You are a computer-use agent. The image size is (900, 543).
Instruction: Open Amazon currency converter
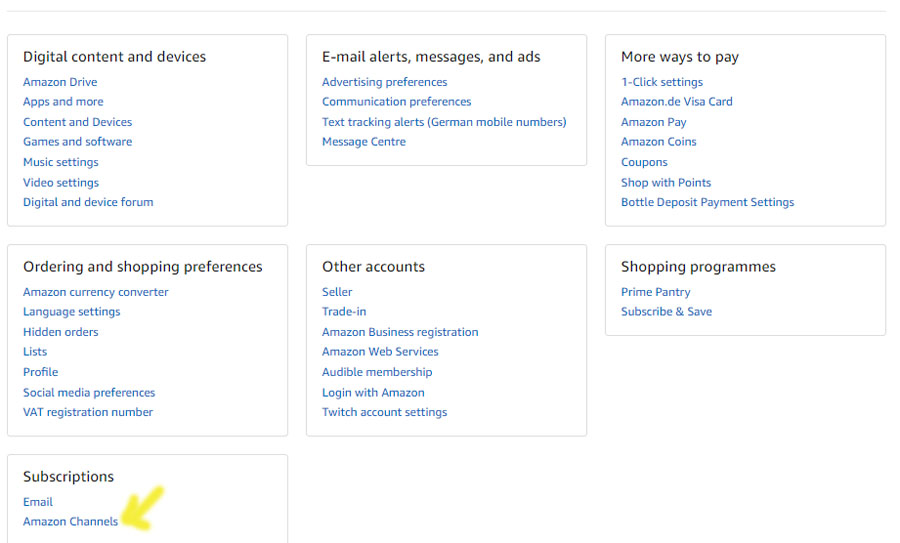point(96,292)
